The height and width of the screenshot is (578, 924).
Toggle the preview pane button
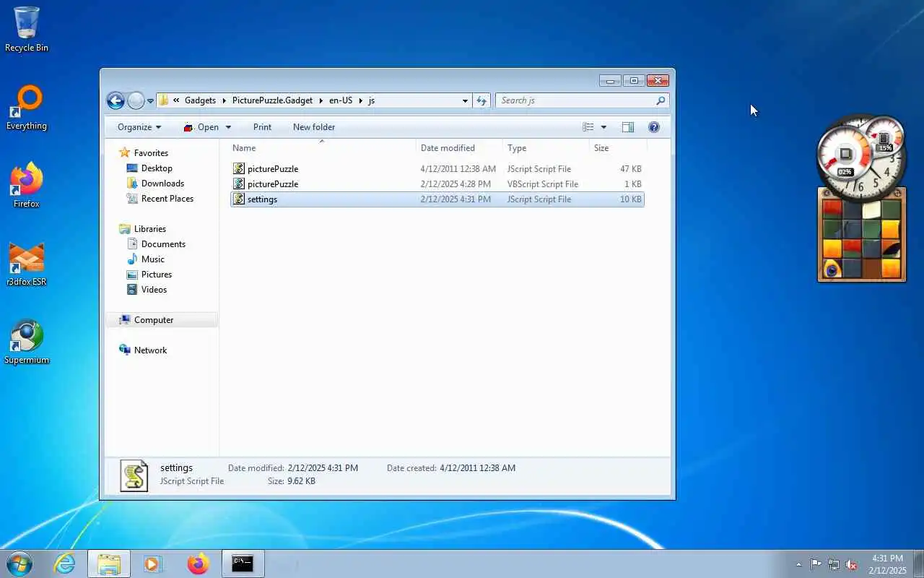tap(628, 127)
